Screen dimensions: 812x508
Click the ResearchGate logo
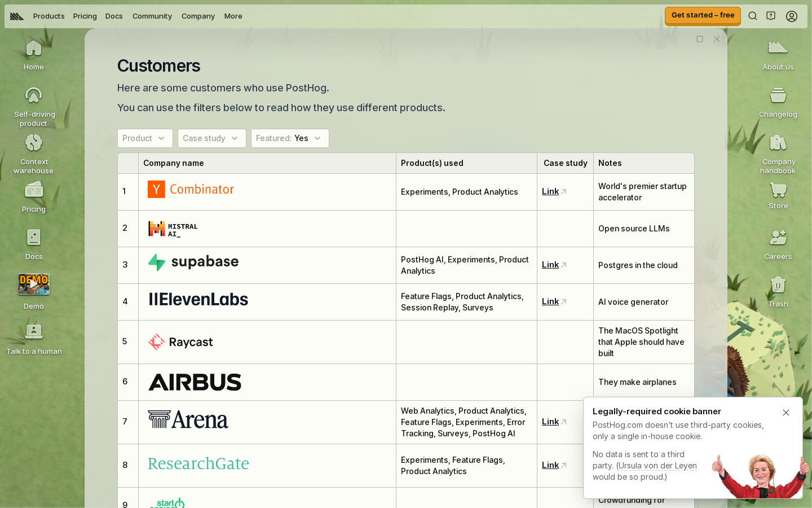(198, 463)
